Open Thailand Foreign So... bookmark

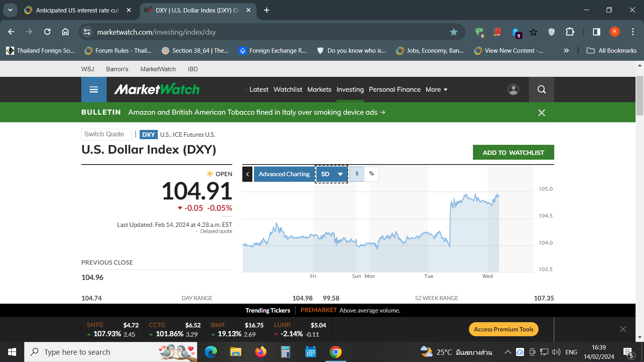pyautogui.click(x=40, y=50)
